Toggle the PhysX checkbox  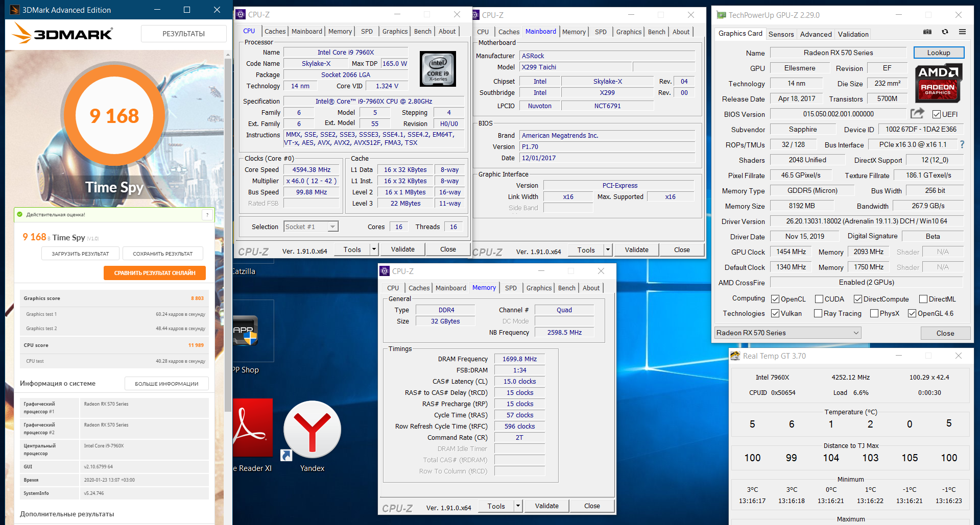[874, 313]
